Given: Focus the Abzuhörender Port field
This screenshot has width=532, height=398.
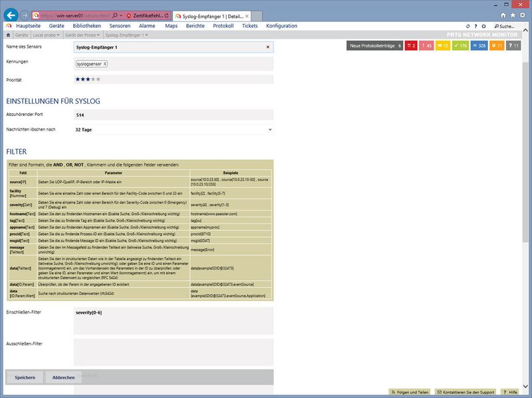Looking at the screenshot, I should pyautogui.click(x=174, y=114).
